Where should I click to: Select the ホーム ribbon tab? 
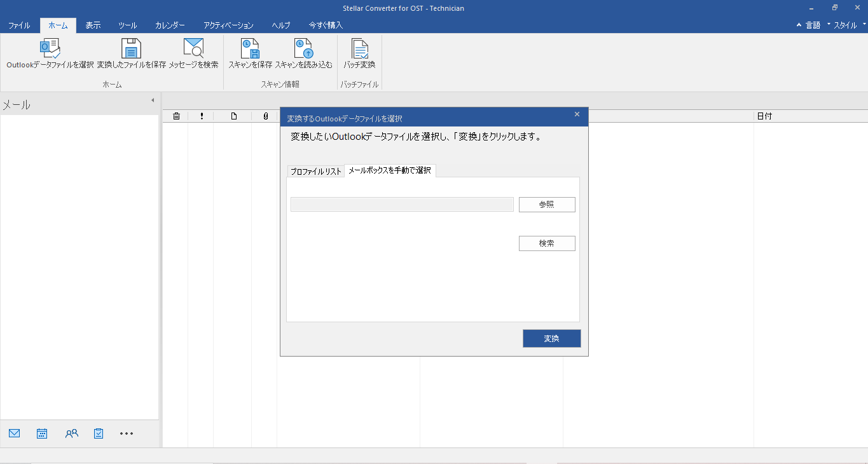(x=58, y=25)
